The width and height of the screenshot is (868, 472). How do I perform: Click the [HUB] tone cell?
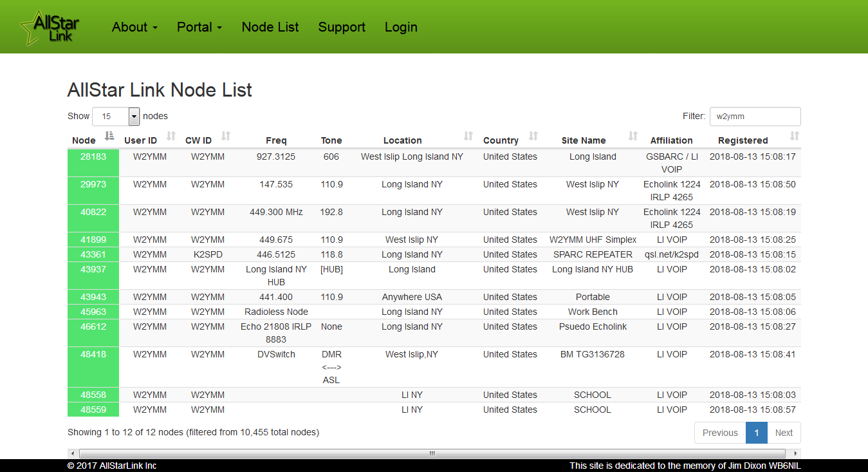pos(331,269)
